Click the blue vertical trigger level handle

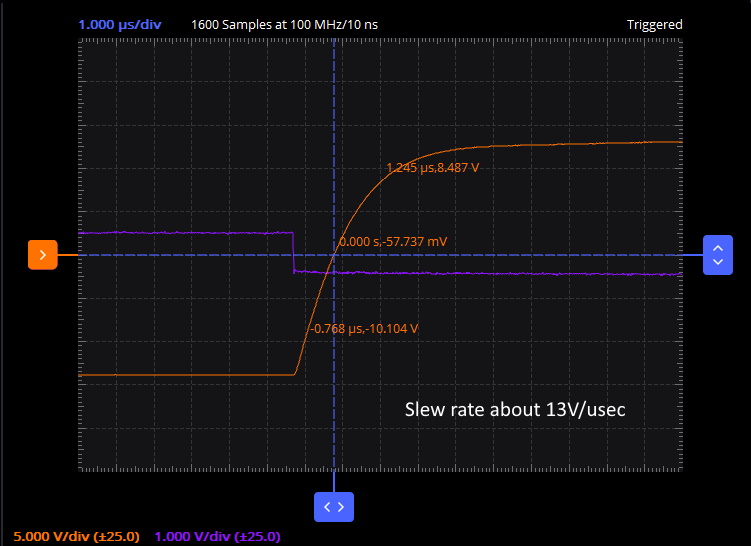coord(717,255)
